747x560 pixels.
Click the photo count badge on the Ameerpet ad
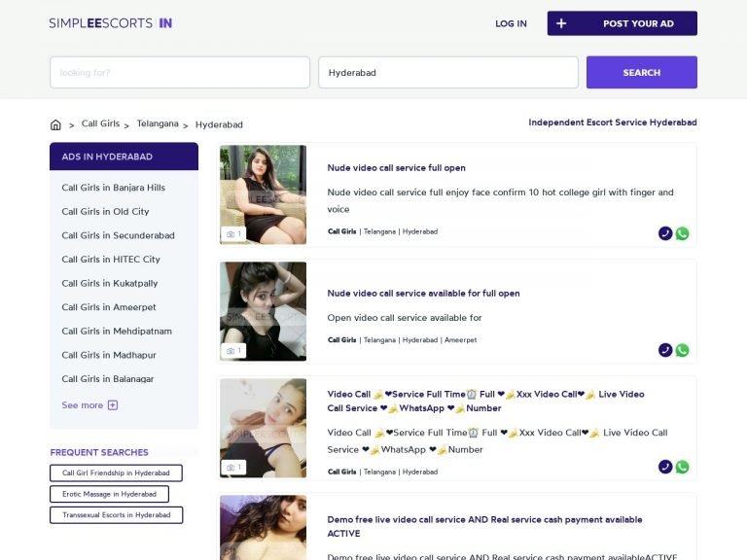(x=233, y=350)
